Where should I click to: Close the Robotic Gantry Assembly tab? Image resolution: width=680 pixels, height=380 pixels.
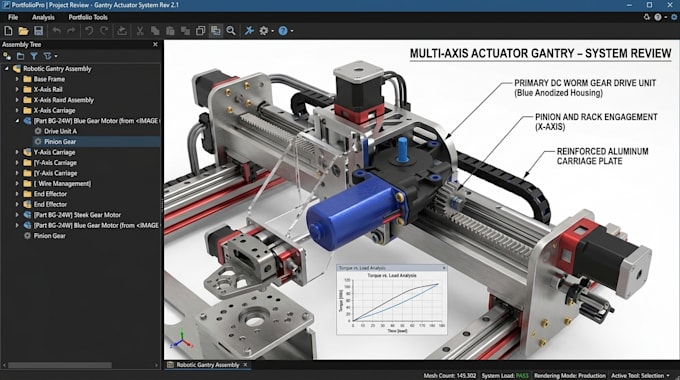[245, 365]
